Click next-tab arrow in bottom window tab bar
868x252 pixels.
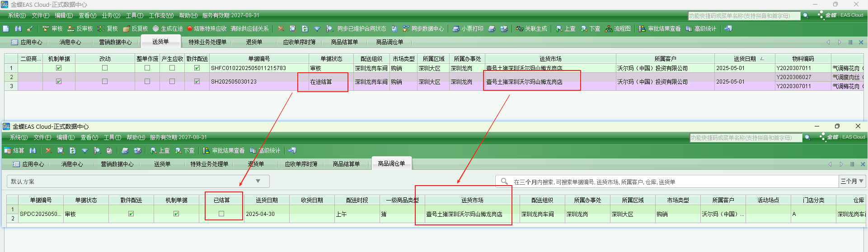coord(841,164)
